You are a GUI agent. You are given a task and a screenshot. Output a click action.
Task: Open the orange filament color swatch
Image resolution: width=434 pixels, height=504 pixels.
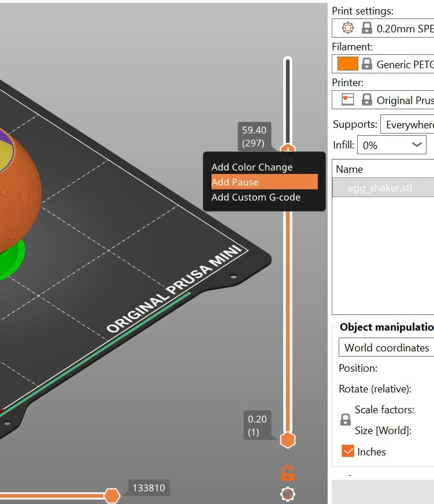click(x=347, y=64)
